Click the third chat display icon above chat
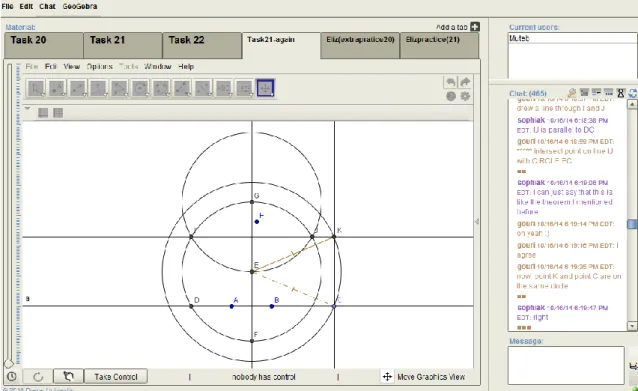 (x=596, y=93)
